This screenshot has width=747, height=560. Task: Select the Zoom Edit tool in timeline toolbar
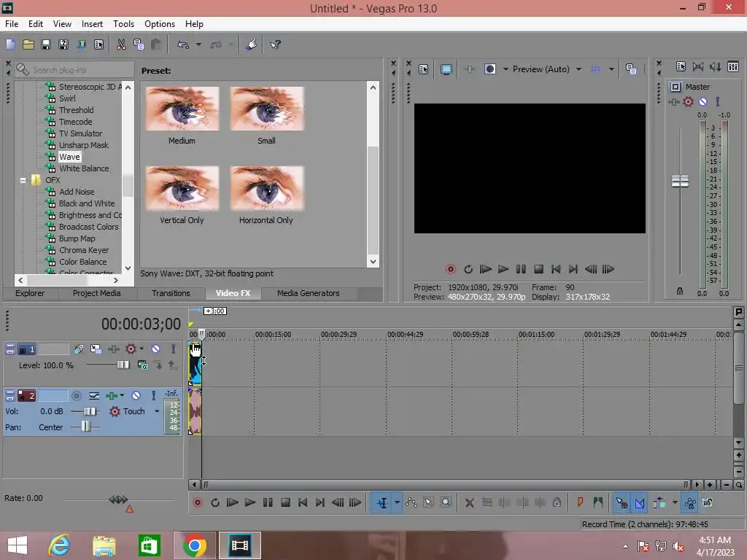point(446,502)
